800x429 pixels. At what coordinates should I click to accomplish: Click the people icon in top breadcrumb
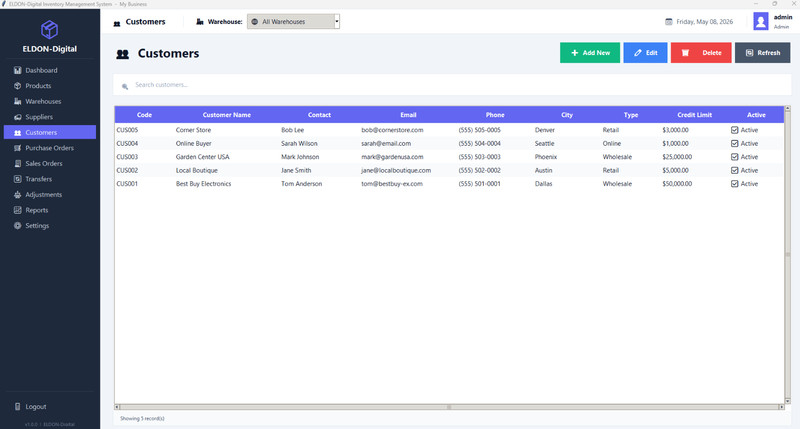click(x=117, y=23)
